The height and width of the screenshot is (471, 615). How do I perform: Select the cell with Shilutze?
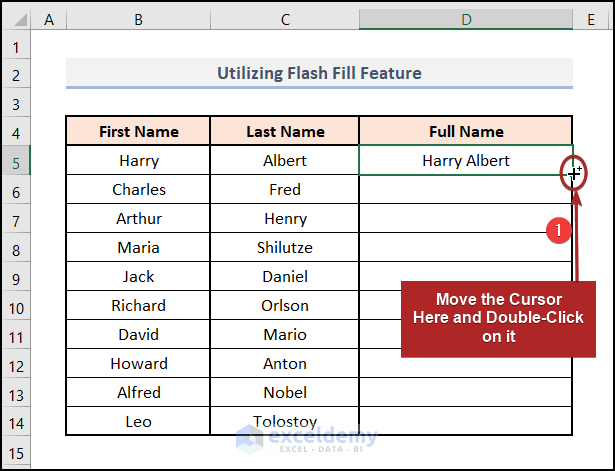[x=285, y=248]
